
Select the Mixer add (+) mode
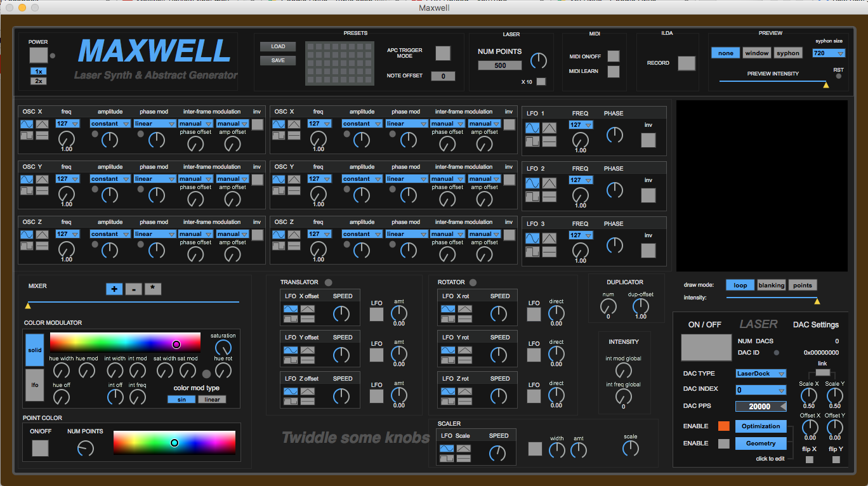tap(114, 289)
